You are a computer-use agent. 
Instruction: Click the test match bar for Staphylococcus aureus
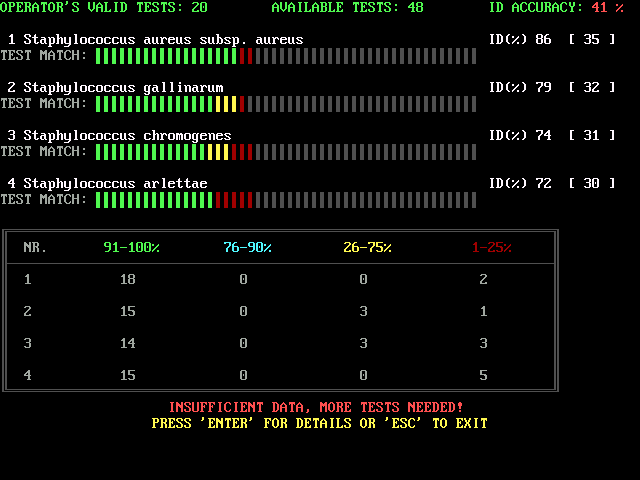click(x=285, y=56)
